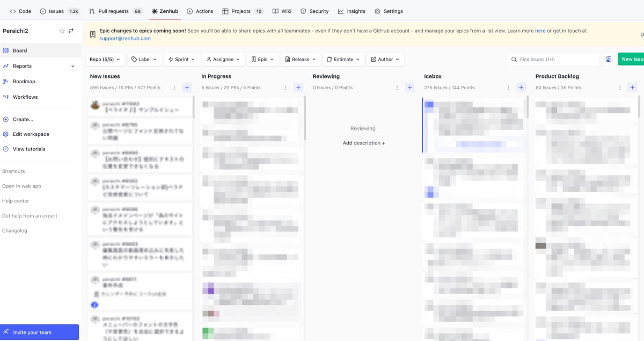Open the Assignee filter dropdown
The height and width of the screenshot is (341, 644).
pyautogui.click(x=223, y=60)
